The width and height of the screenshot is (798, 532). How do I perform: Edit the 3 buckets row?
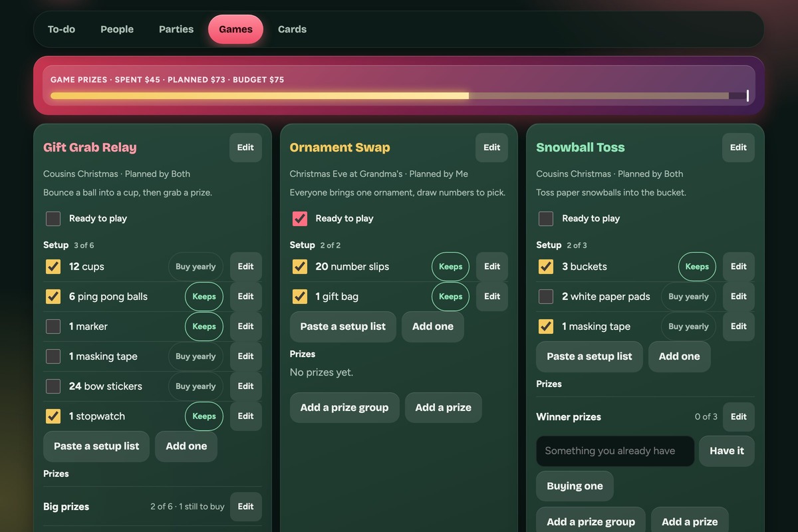[x=739, y=267]
